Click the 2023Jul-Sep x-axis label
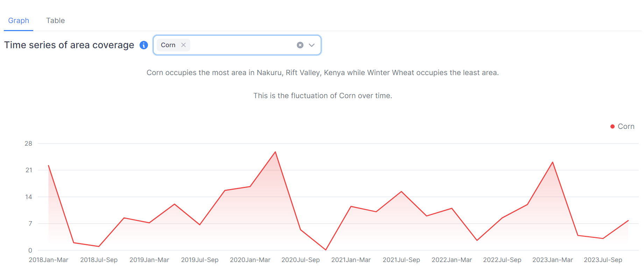 click(x=603, y=260)
